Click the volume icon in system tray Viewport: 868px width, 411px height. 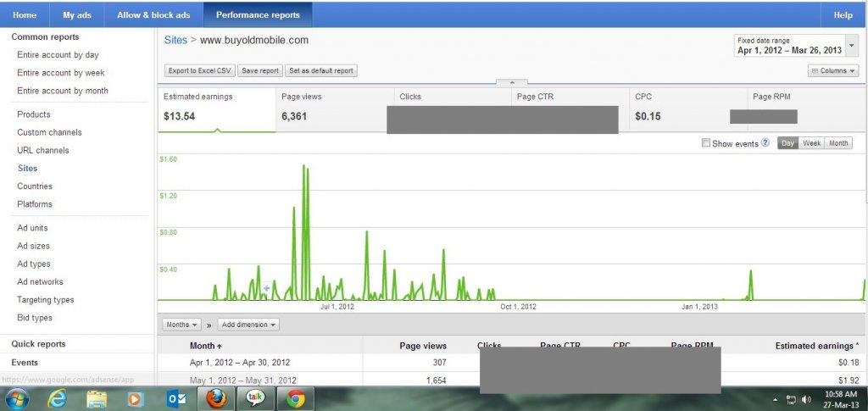point(806,399)
